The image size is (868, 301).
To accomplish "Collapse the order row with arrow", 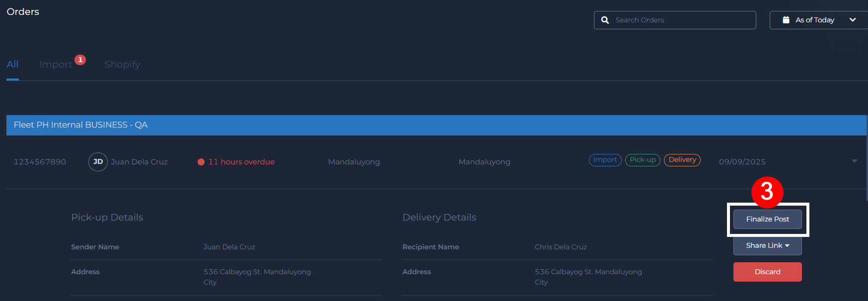I will pyautogui.click(x=855, y=161).
